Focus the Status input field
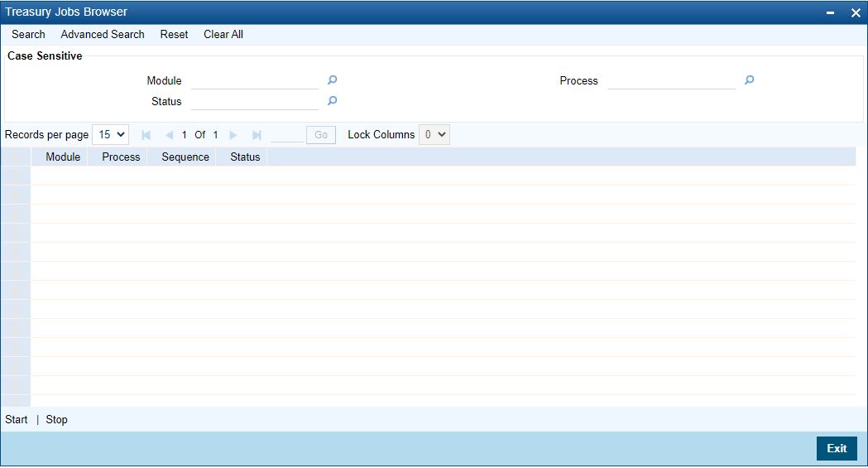 [255, 101]
